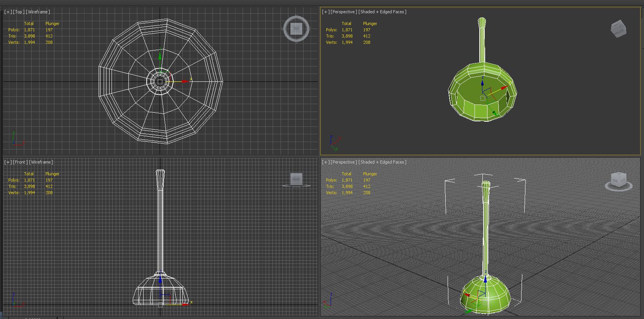644x319 pixels.
Task: Select the red X-axis arrow in grid-floor Perspective viewport
Action: (466, 295)
